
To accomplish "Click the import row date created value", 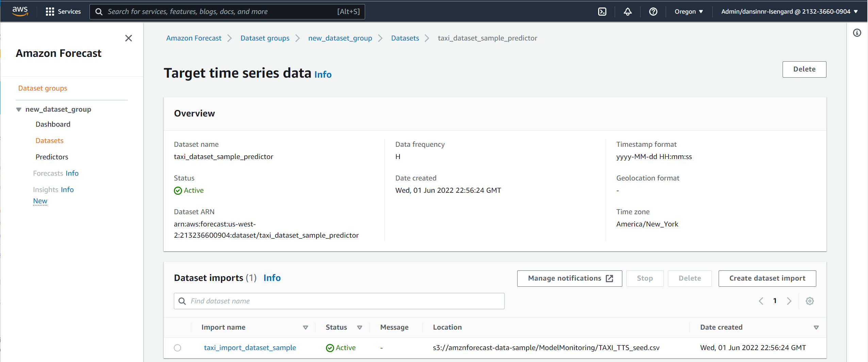I will (753, 348).
